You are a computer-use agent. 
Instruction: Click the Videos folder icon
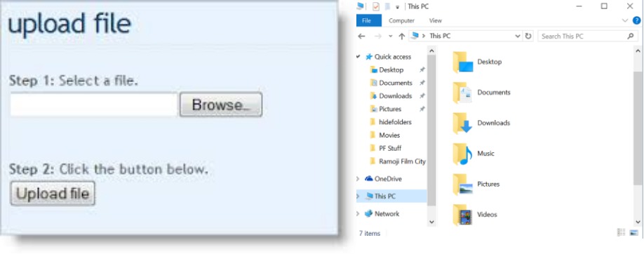tap(462, 215)
